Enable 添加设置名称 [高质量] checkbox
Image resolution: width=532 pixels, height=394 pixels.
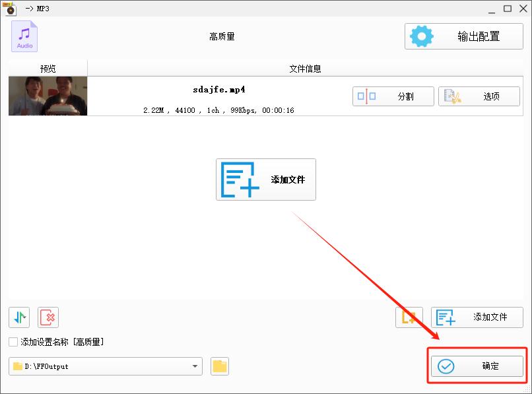(11, 342)
